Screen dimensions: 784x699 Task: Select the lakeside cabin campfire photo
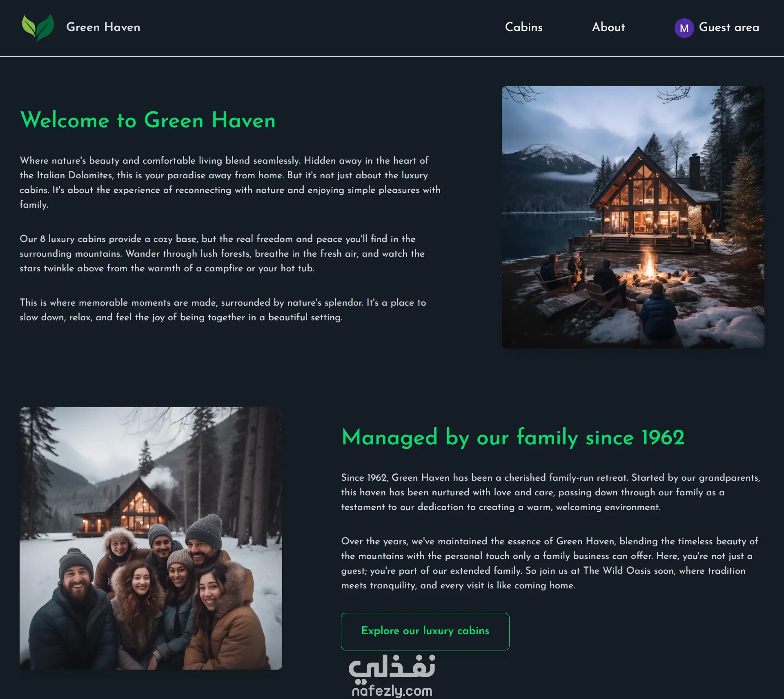[x=633, y=217]
